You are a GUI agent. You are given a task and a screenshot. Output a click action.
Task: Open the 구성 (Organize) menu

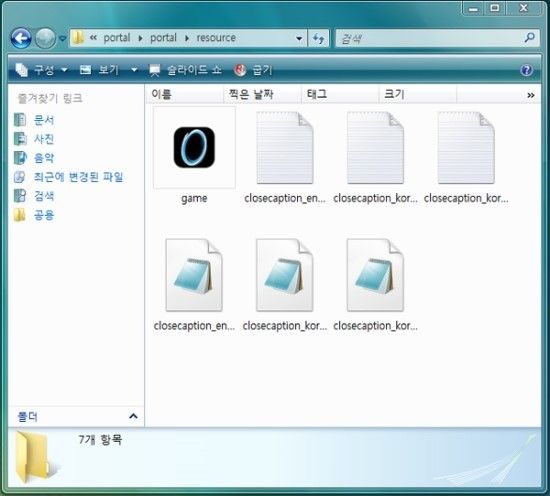click(41, 70)
